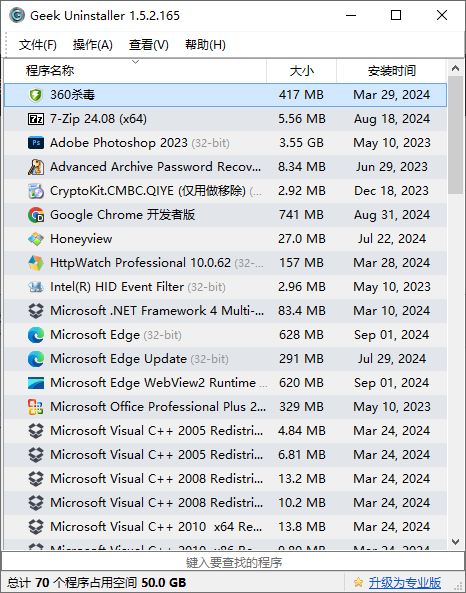
Task: Click the Jul 22, 2024 install date
Action: tap(392, 239)
